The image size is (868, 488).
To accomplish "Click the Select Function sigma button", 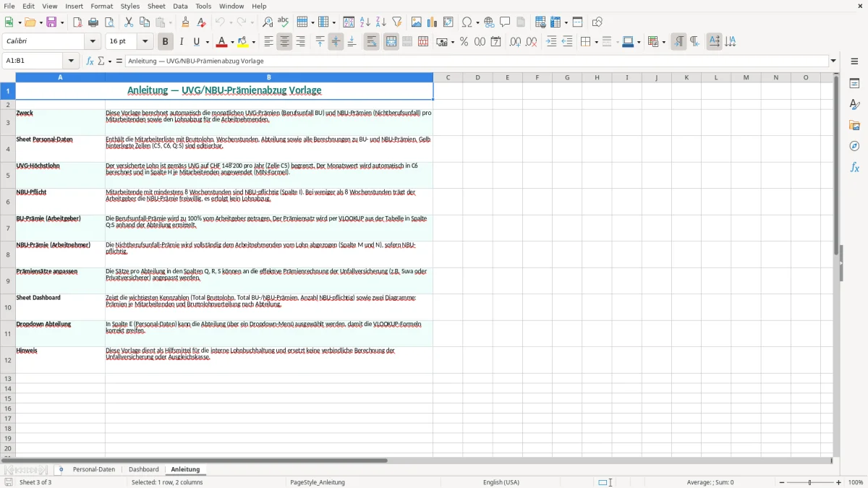I will click(x=101, y=61).
